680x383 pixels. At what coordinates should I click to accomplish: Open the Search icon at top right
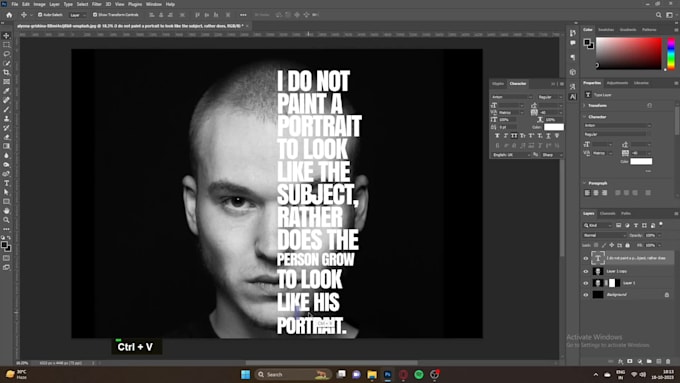(x=659, y=15)
